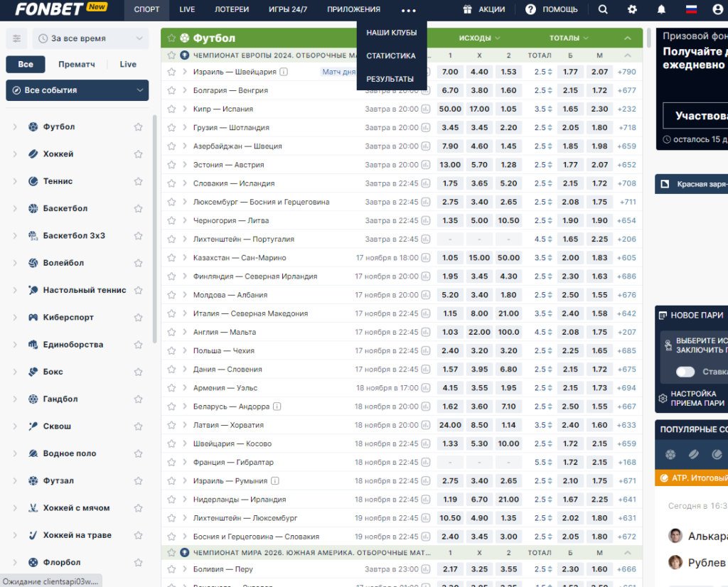Select draw odds 3.20 for Польша — Чехия
Screen dimensions: 728x587
point(479,351)
